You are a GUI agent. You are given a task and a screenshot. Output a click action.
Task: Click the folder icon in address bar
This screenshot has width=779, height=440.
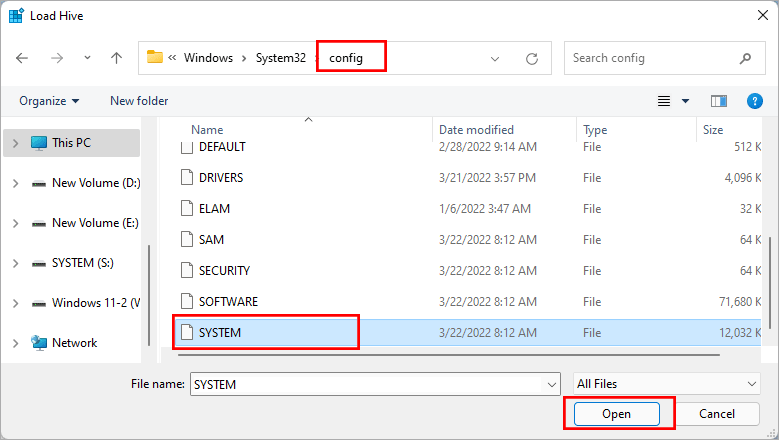tap(155, 57)
